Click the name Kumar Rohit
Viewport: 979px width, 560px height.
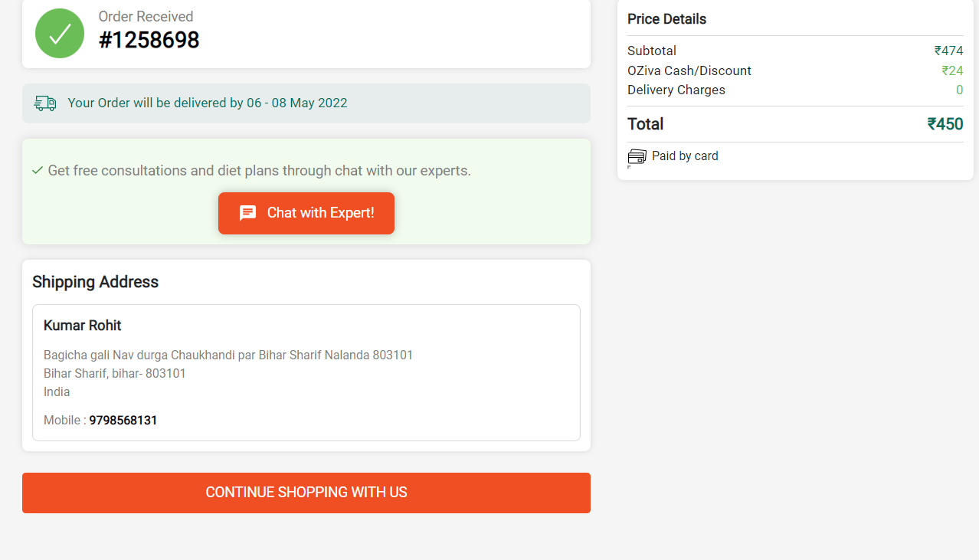point(83,326)
